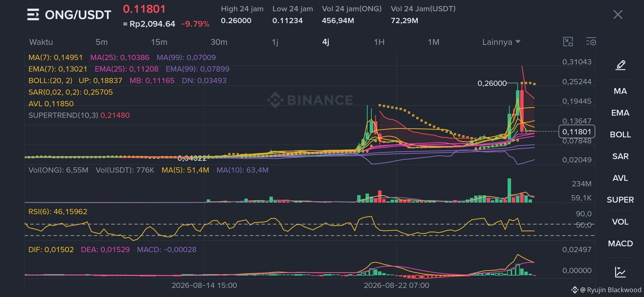644x297 pixels.
Task: Expand the Lainnya timeframe dropdown
Action: click(501, 42)
